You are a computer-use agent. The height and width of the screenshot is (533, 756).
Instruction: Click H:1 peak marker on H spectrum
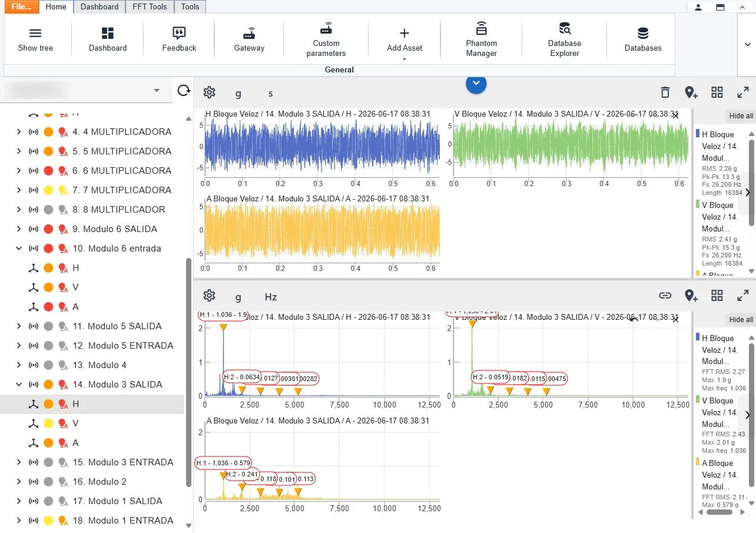pos(223,327)
